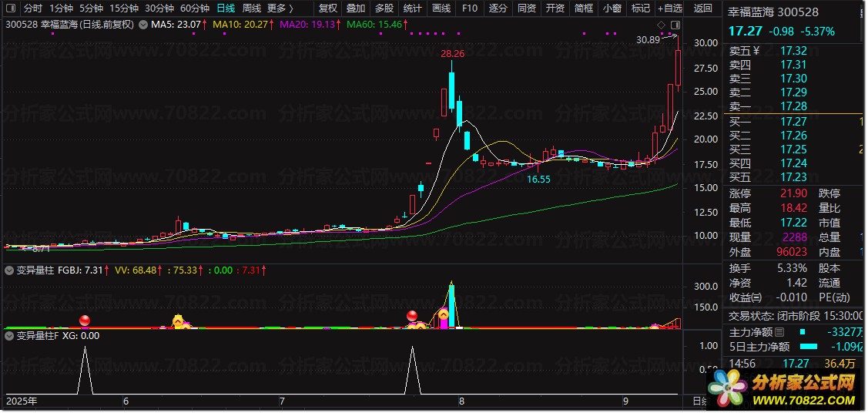Click the 幸福蓝海 300528 header in quote panel

(x=774, y=12)
